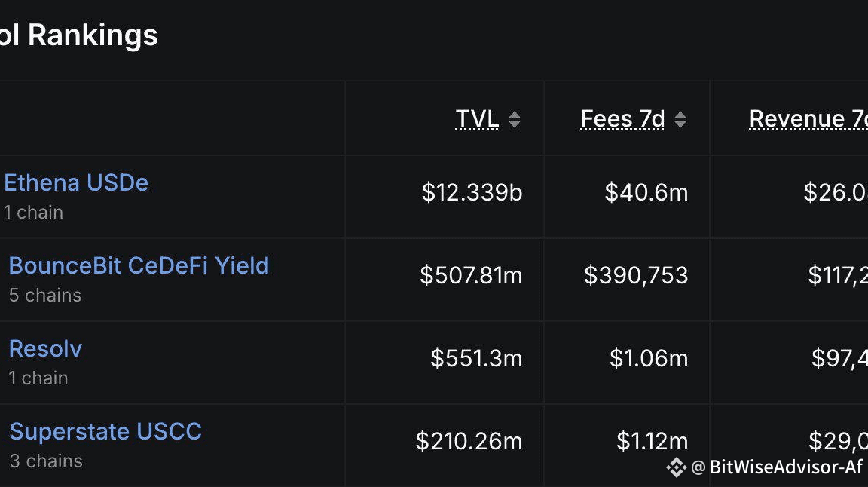
Task: Sort the table by the TVL header
Action: pyautogui.click(x=477, y=118)
